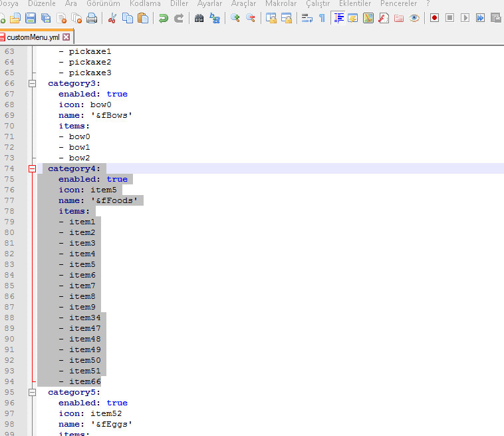Click list entry 'item66'
The image size is (504, 436).
pos(85,381)
